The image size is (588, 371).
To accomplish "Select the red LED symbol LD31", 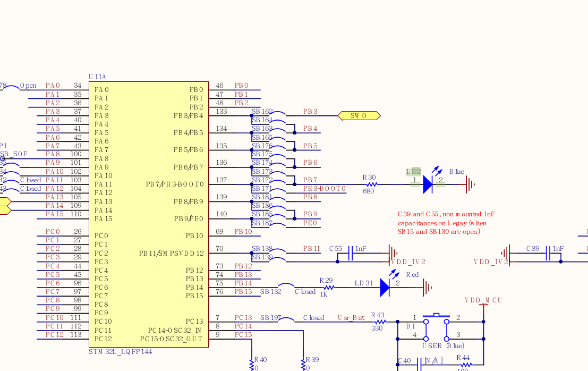I will click(386, 288).
